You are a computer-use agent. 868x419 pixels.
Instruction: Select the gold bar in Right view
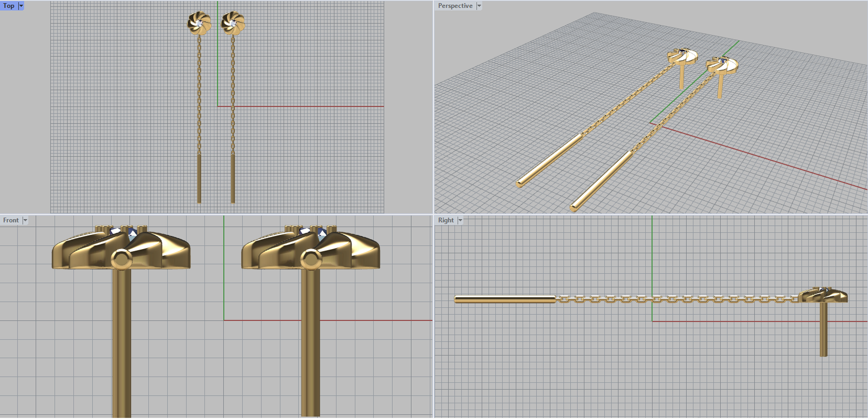pos(505,299)
